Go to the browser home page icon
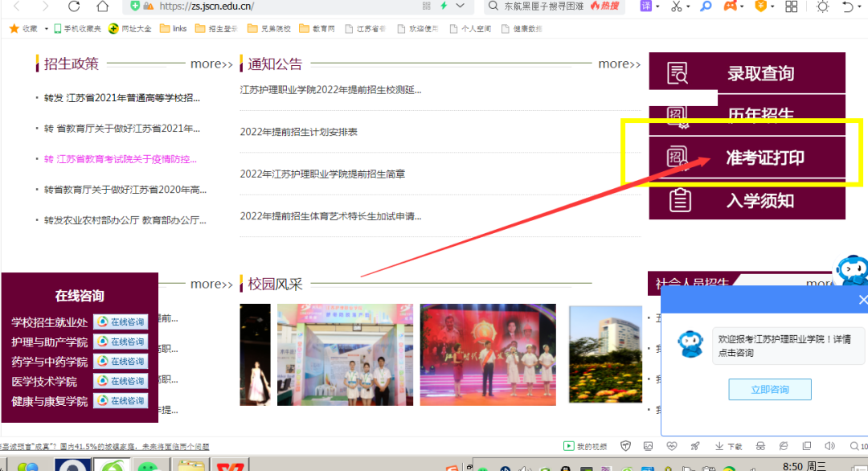The height and width of the screenshot is (471, 868). click(x=102, y=6)
